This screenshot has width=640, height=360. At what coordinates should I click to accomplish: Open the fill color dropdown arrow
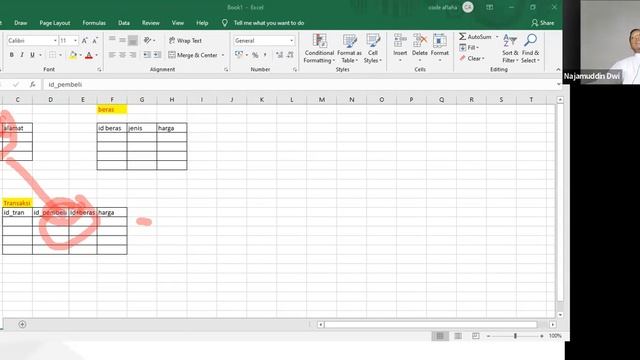click(x=80, y=55)
